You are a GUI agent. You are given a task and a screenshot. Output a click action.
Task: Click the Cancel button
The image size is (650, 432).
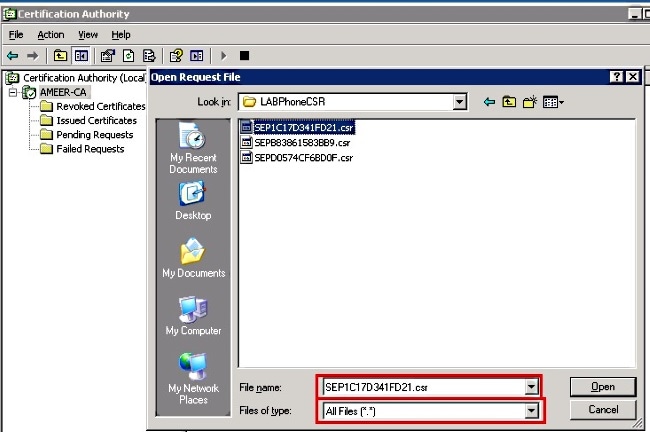[x=603, y=410]
